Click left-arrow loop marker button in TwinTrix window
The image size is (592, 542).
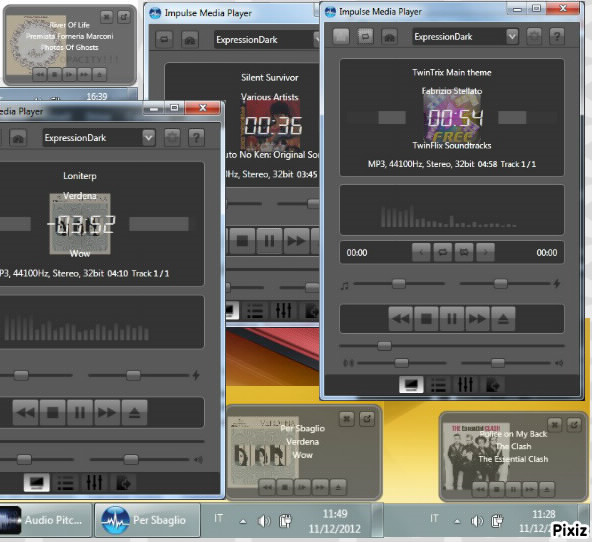(421, 253)
